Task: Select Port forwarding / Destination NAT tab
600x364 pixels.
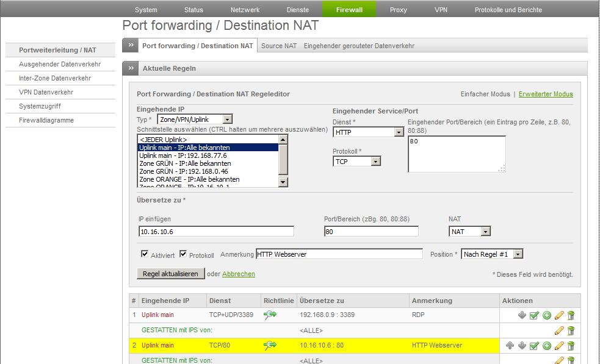Action: pyautogui.click(x=197, y=46)
